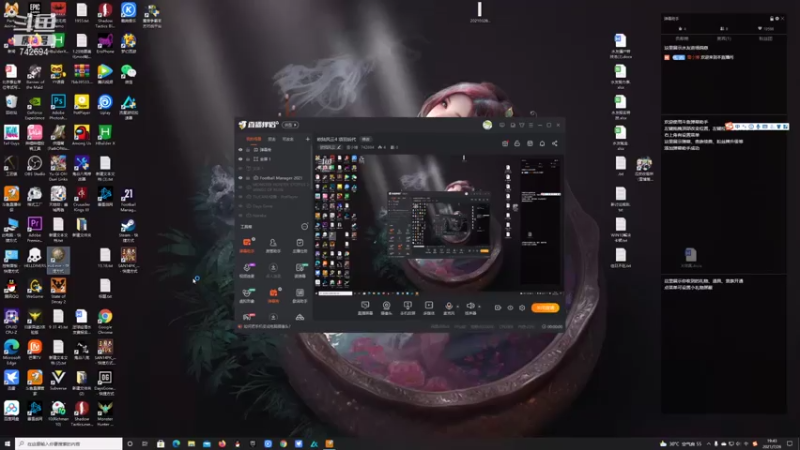The width and height of the screenshot is (800, 450).
Task: Open WeChat desktop shortcut
Action: (129, 74)
